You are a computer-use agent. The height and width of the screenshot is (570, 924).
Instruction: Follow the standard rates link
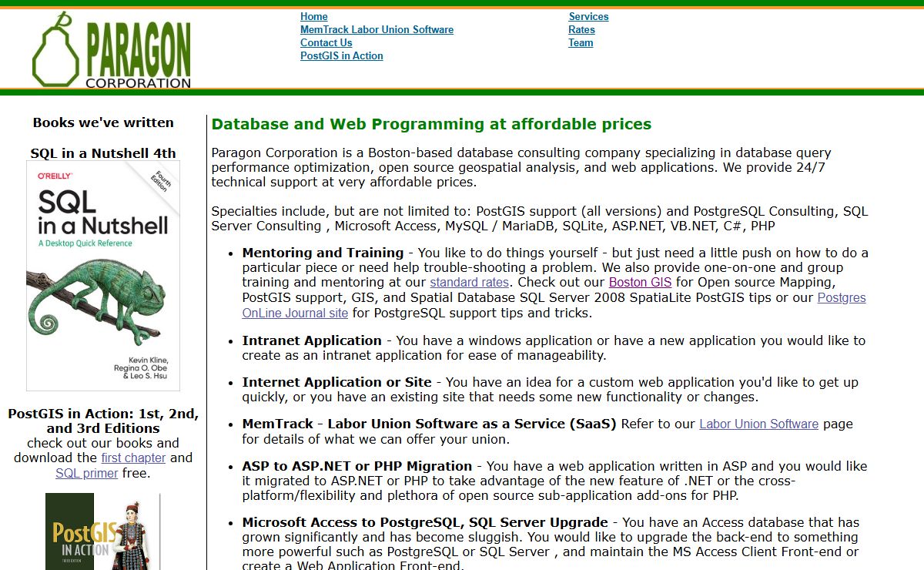pyautogui.click(x=469, y=283)
